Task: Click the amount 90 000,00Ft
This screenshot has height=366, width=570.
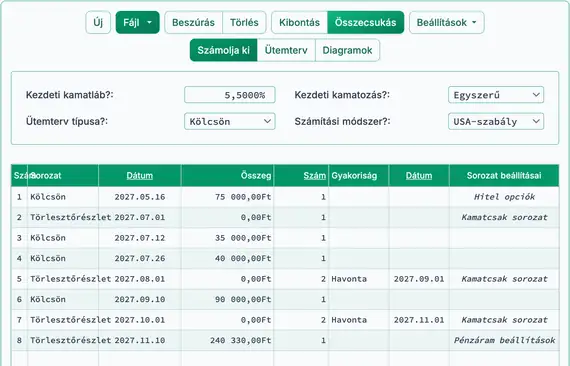Action: [243, 299]
